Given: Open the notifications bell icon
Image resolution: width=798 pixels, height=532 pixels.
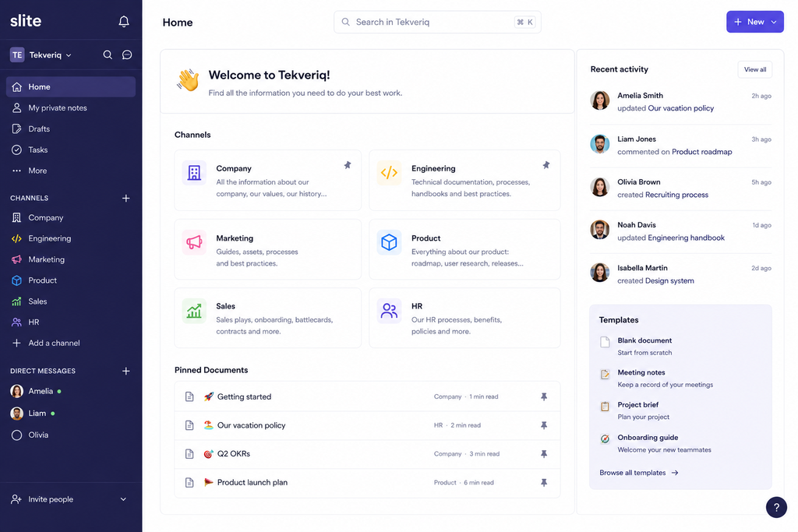Looking at the screenshot, I should click(x=124, y=21).
